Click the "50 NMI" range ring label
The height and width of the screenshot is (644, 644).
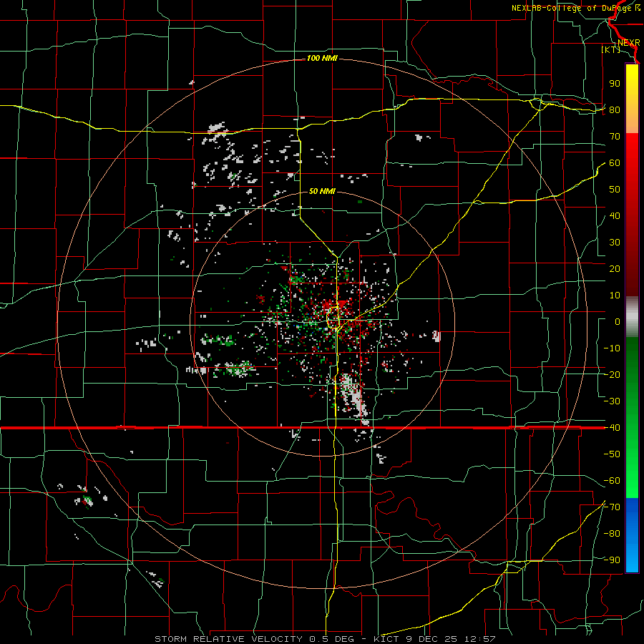pos(322,191)
